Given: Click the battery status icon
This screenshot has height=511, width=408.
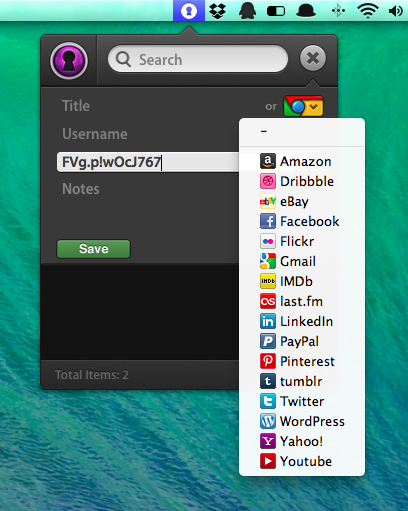Looking at the screenshot, I should click(276, 11).
